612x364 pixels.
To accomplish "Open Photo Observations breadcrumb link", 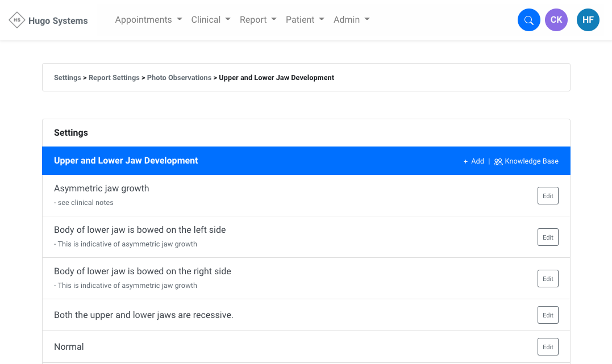I will coord(179,78).
